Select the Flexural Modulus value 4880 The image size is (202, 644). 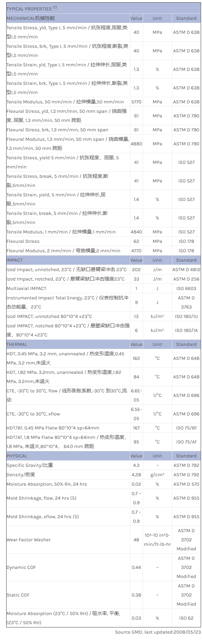point(136,144)
